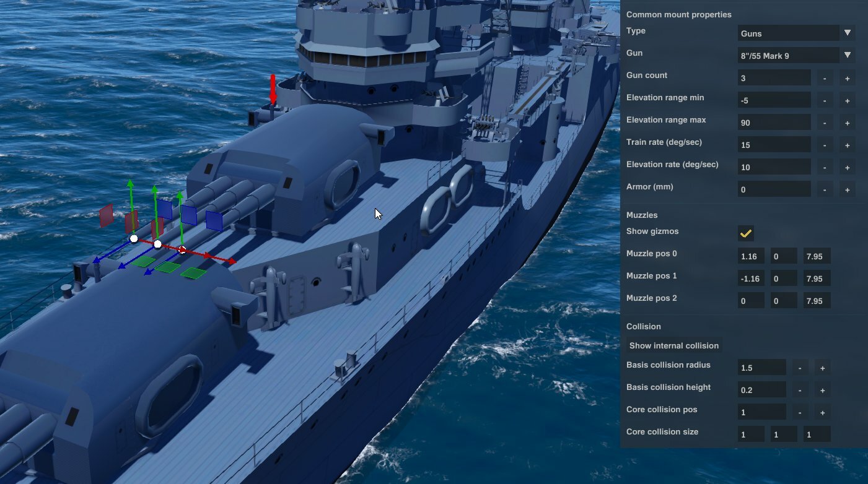Decrease Basis collision height
This screenshot has width=868, height=484.
(x=800, y=390)
